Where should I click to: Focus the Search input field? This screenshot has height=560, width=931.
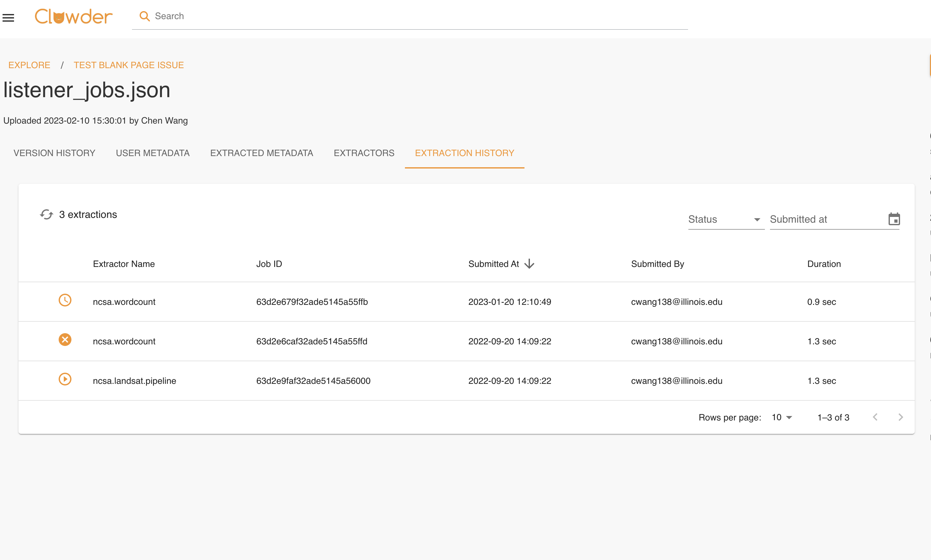tap(415, 16)
